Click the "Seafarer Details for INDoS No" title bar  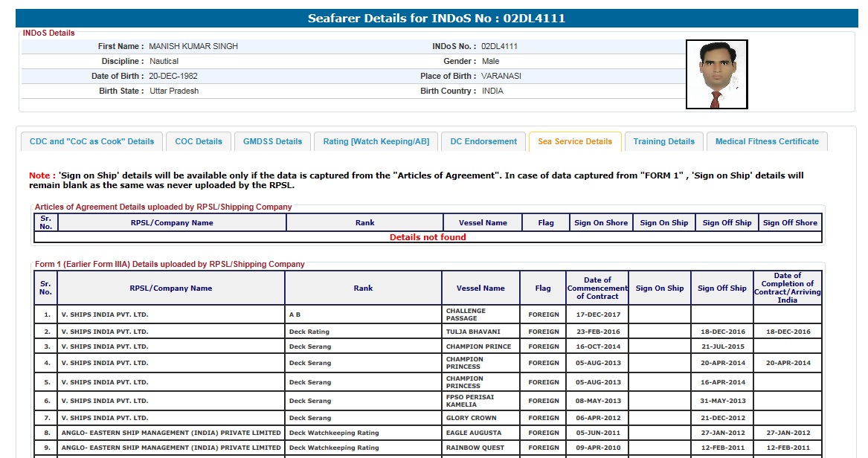tap(437, 19)
